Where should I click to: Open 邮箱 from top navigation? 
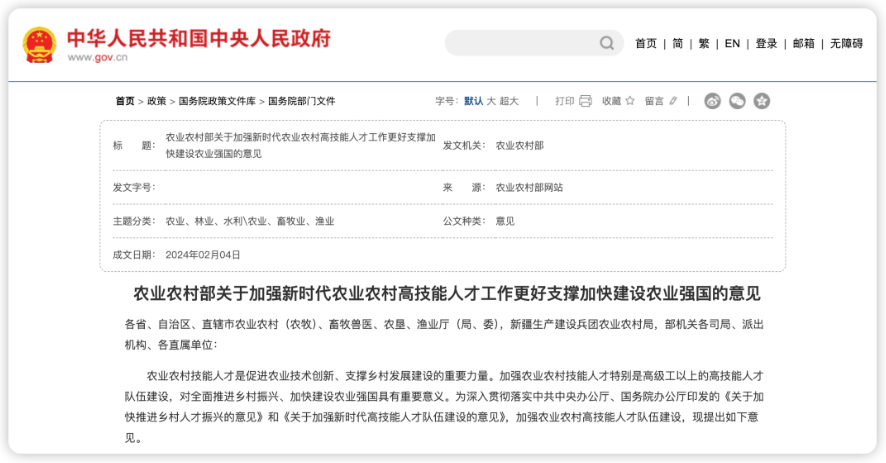[803, 43]
